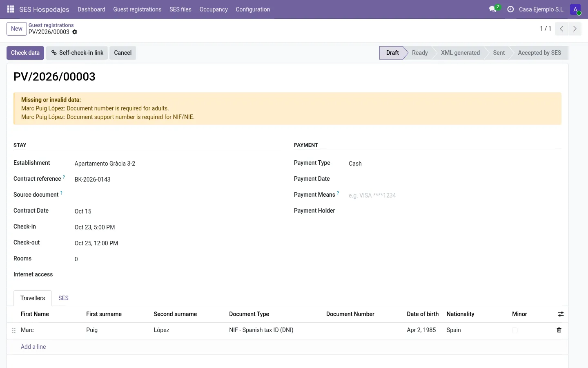This screenshot has height=368, width=588.
Task: Edit the Contract reference field
Action: (177, 180)
